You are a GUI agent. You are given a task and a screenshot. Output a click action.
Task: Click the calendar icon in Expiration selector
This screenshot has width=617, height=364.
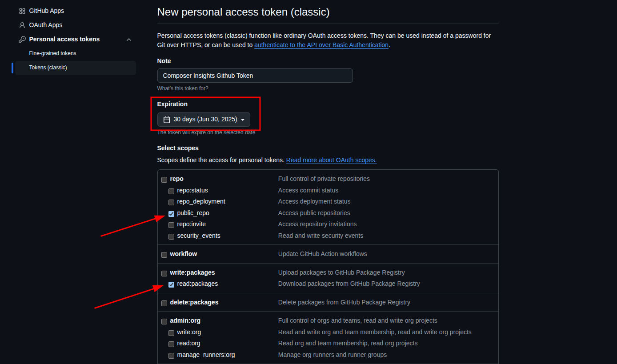click(167, 120)
